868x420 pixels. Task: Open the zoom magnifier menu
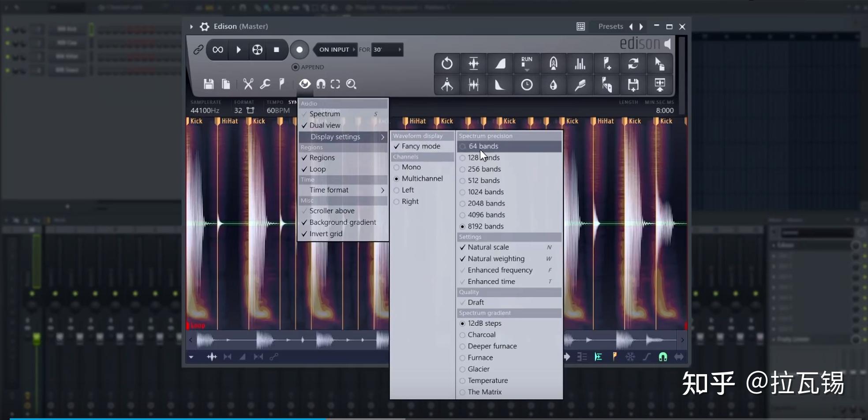pos(351,84)
